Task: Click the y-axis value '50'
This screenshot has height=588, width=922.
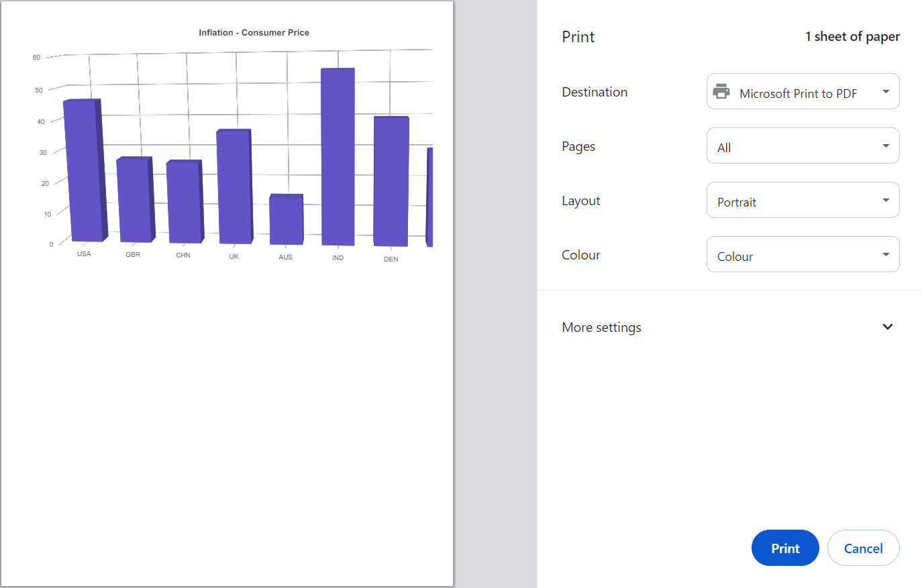Action: coord(38,90)
